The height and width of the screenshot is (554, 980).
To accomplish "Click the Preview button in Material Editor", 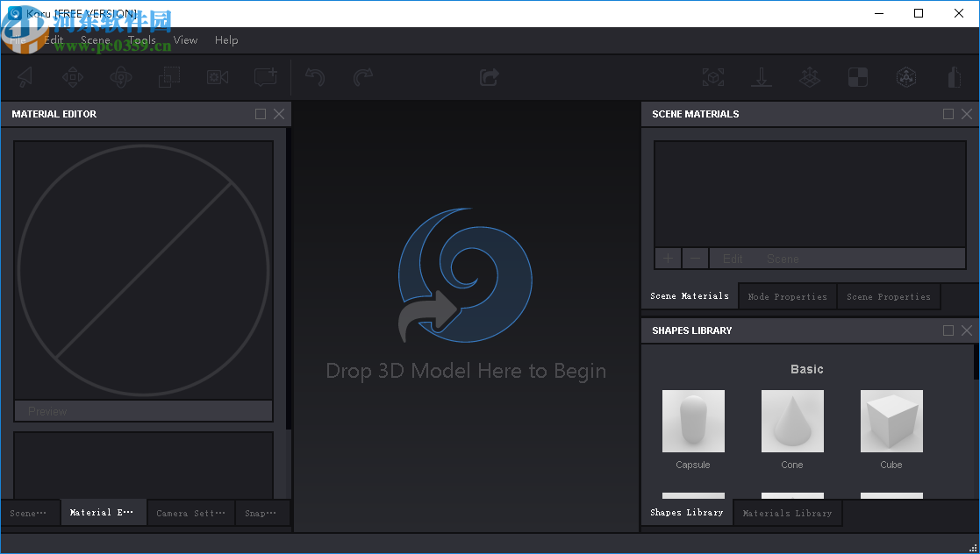I will [x=143, y=411].
